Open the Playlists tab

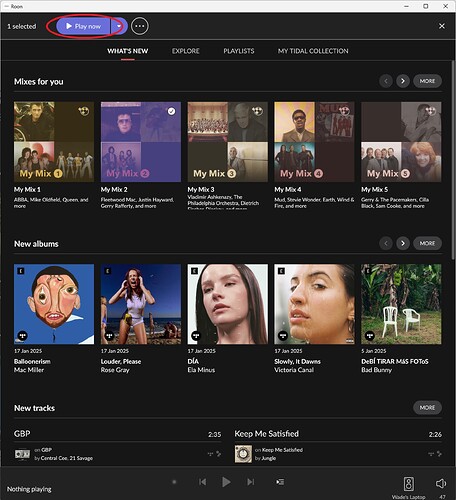pos(239,51)
